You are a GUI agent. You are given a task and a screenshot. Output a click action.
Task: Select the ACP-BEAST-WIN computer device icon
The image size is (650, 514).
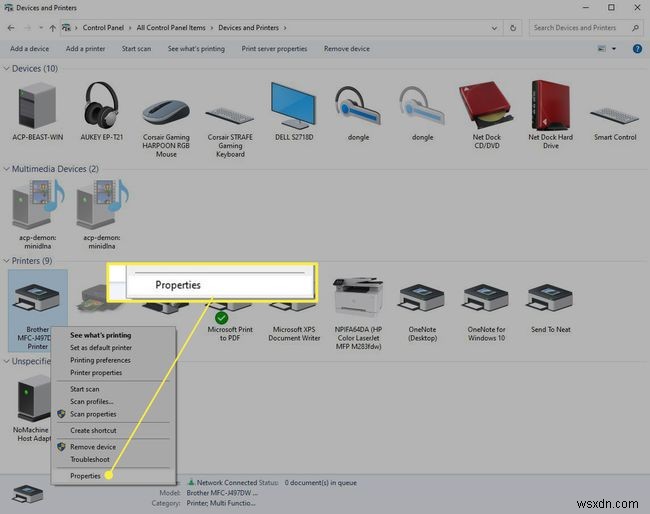pos(37,106)
